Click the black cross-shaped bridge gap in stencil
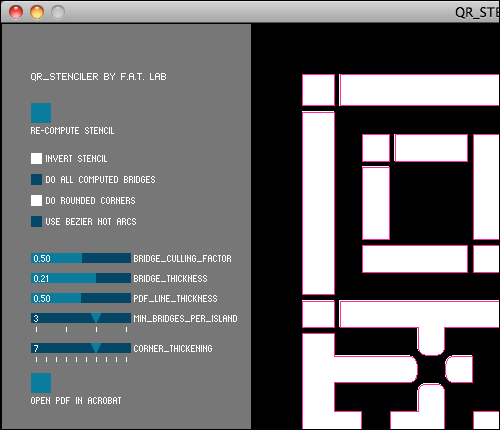The width and height of the screenshot is (500, 430). pos(431,369)
